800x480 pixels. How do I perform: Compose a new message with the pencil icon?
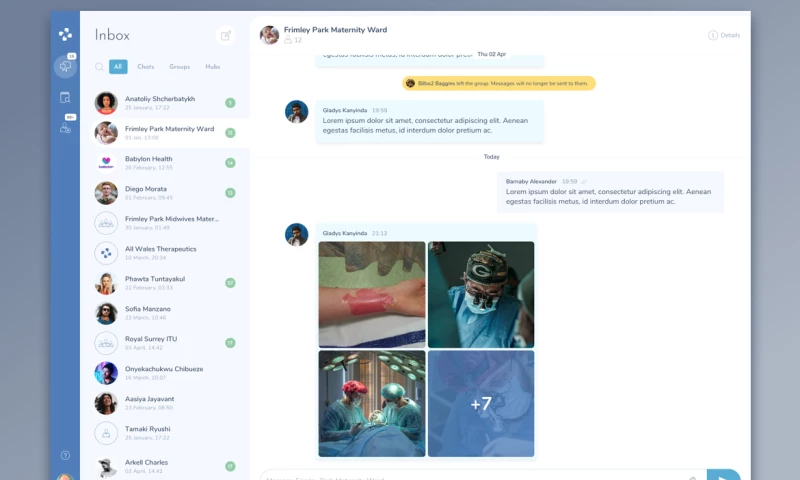[x=226, y=35]
